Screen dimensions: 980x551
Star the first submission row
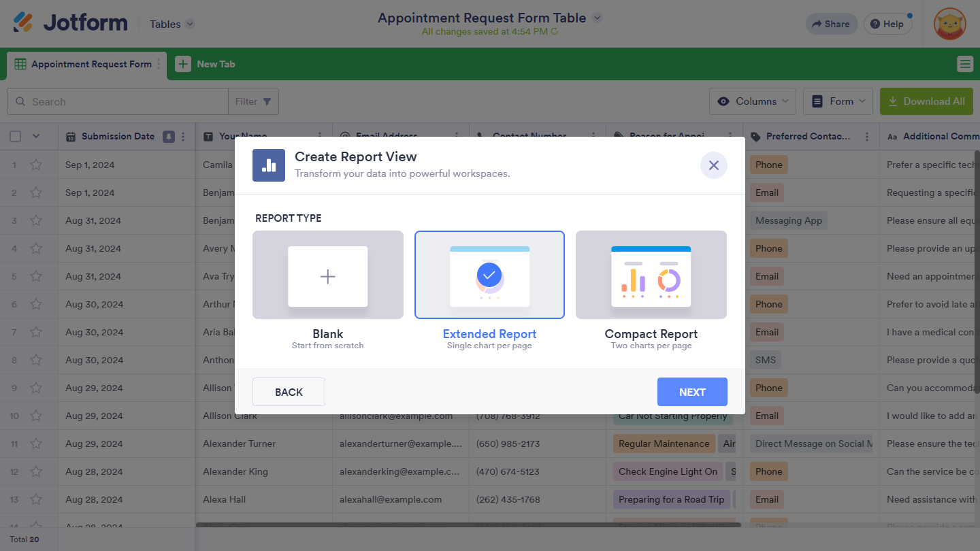(36, 164)
